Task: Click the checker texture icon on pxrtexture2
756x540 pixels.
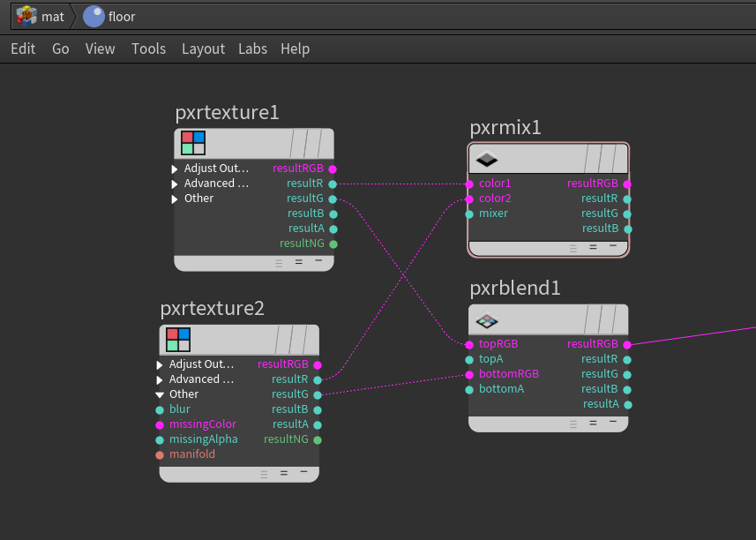Action: click(178, 338)
